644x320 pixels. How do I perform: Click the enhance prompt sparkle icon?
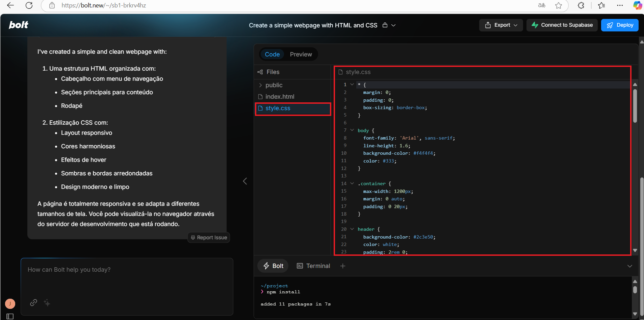click(47, 303)
